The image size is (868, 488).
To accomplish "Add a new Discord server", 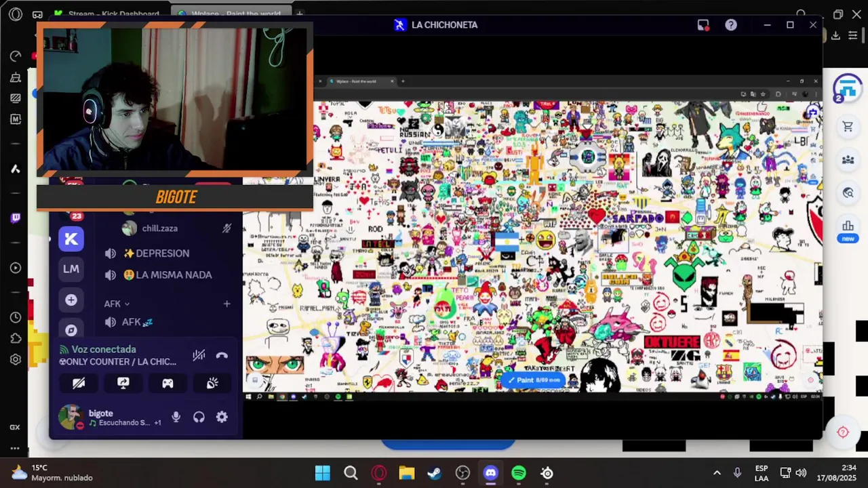I will click(x=71, y=300).
